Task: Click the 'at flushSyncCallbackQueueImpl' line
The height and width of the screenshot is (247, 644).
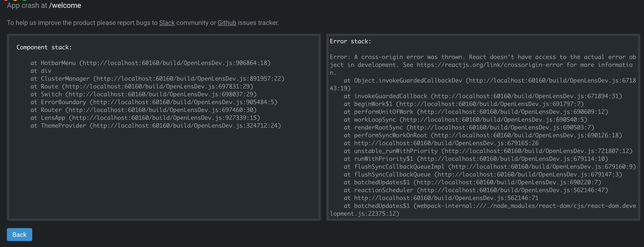Action: [490, 167]
